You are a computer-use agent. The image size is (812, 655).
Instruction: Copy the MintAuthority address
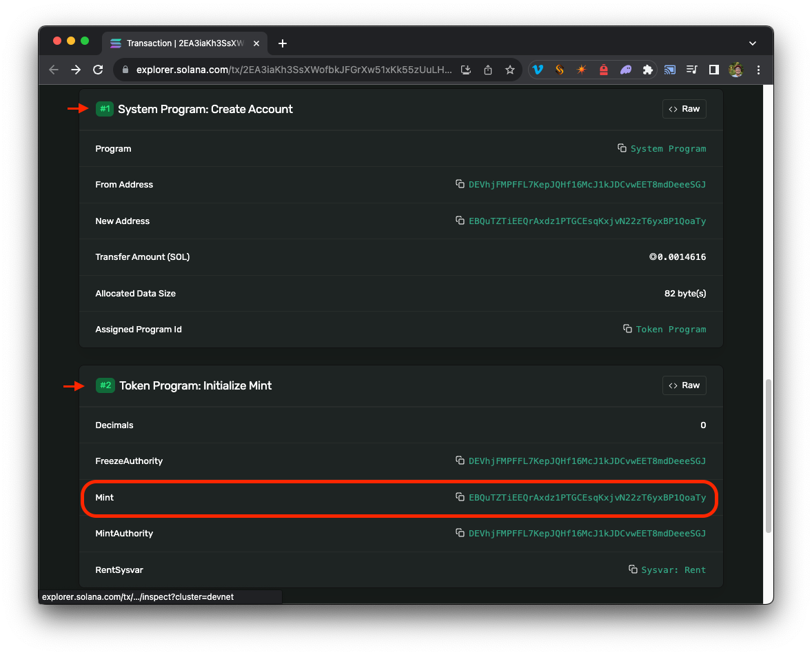coord(460,533)
